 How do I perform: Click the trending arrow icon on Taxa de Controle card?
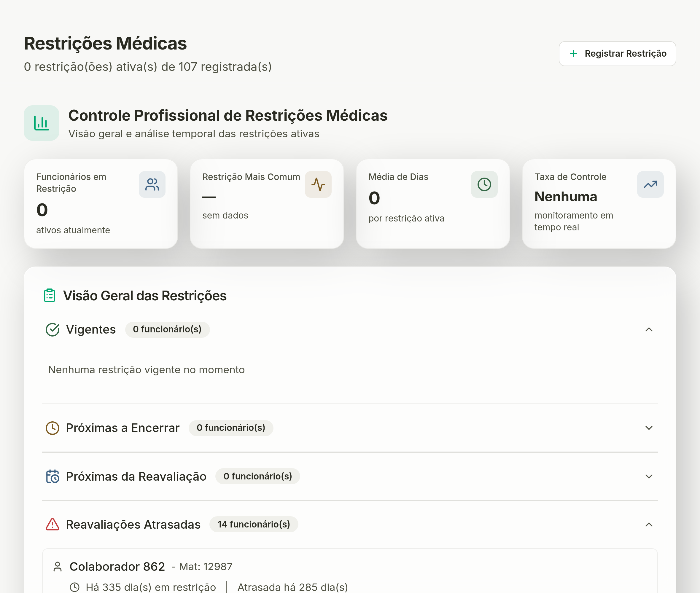(x=650, y=184)
